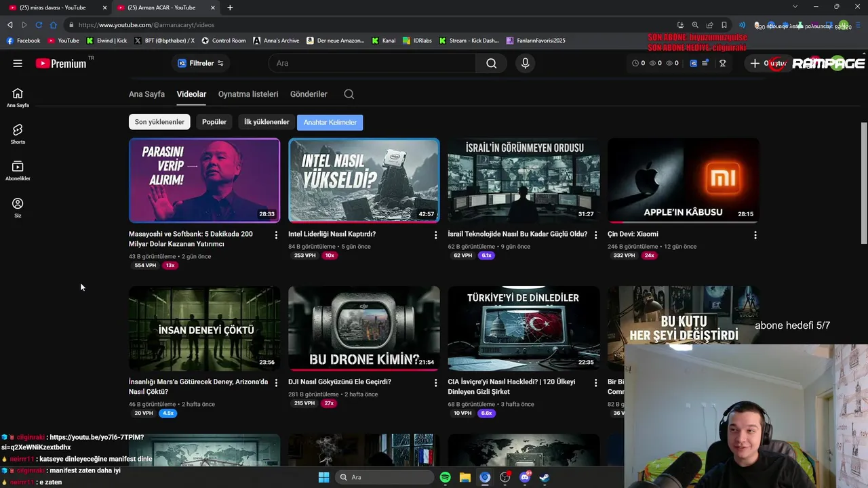Open the Windows Start menu
Image resolution: width=868 pixels, height=488 pixels.
[x=323, y=477]
